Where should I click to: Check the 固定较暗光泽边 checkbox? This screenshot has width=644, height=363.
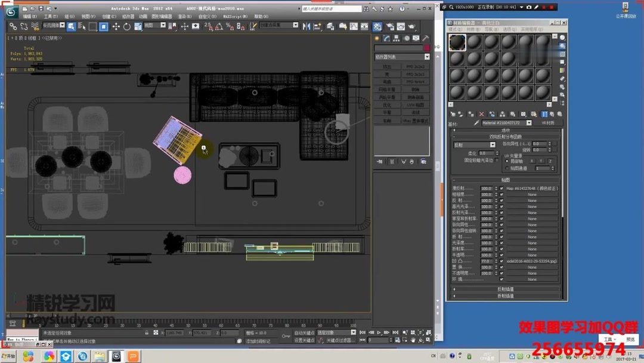(497, 159)
